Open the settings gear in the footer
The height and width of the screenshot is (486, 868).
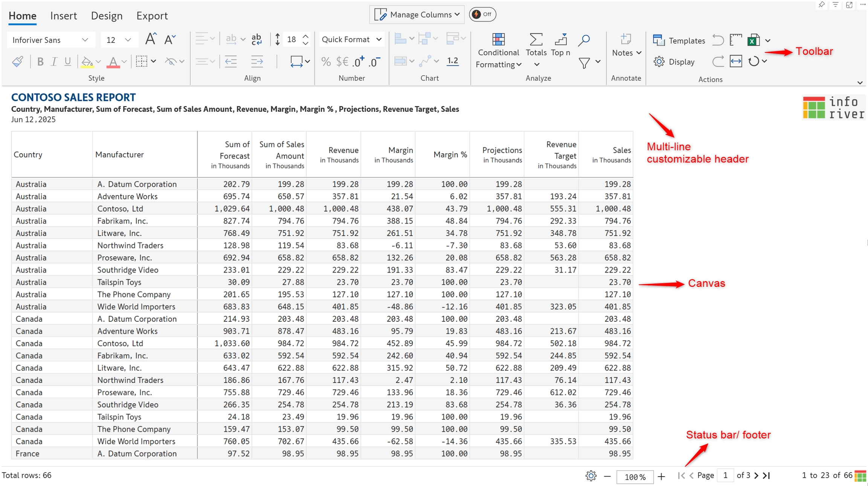pyautogui.click(x=591, y=476)
